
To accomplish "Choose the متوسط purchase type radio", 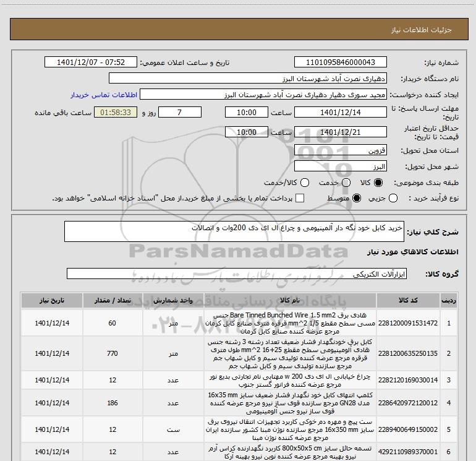I will (x=357, y=198).
